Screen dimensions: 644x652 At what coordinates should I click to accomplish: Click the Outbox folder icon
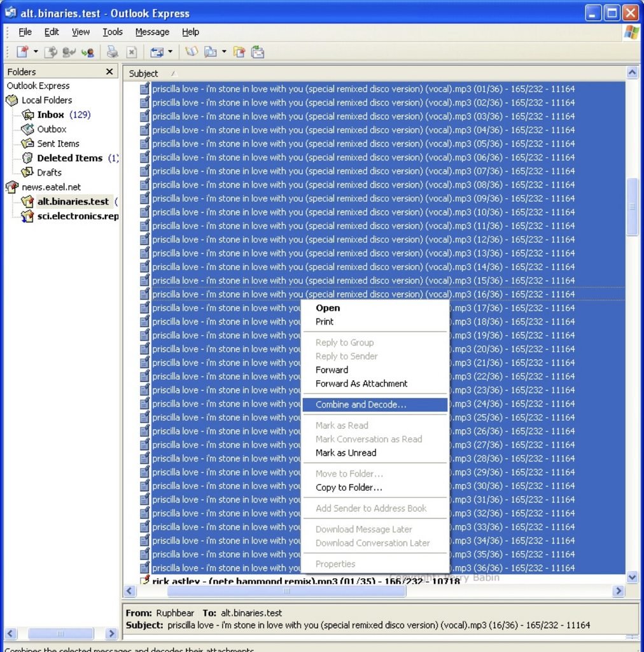tap(28, 129)
